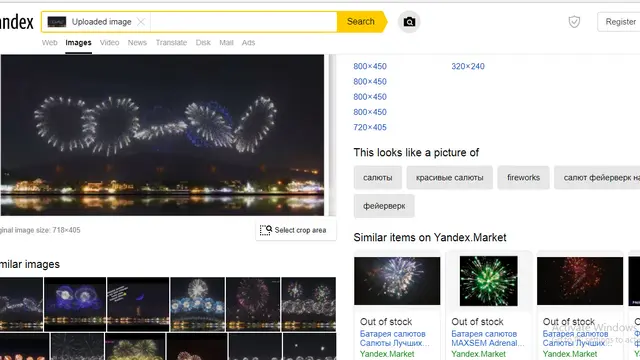640x360 pixels.
Task: Focus the search text input field
Action: click(x=243, y=22)
